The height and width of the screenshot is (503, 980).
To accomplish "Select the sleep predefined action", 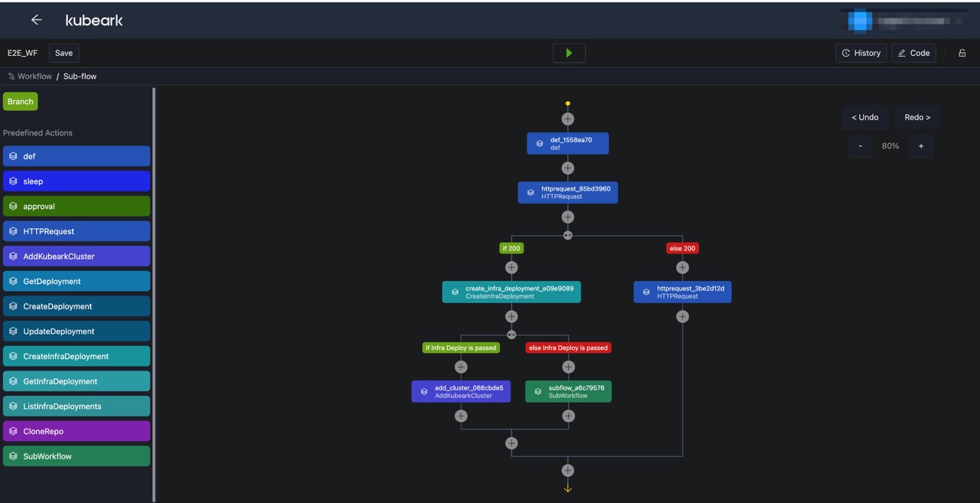I will click(77, 181).
